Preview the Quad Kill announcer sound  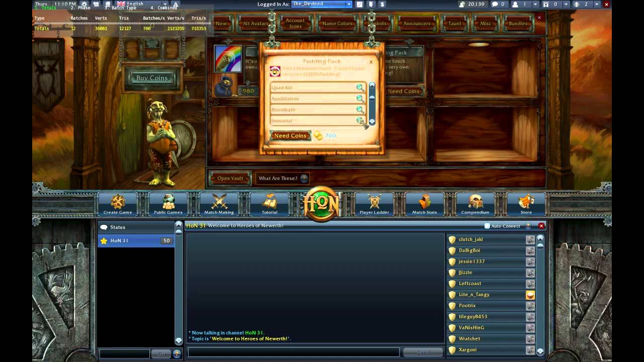pos(360,87)
